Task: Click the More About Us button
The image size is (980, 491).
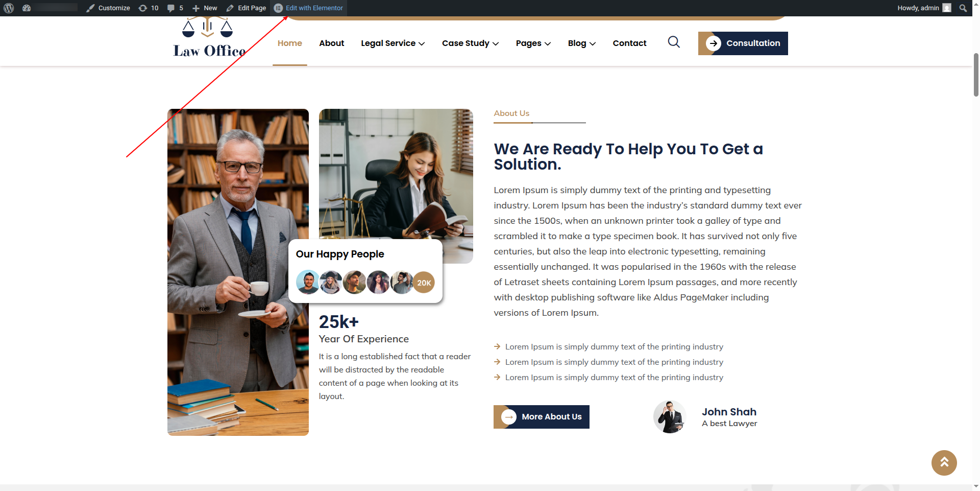Action: tap(541, 417)
